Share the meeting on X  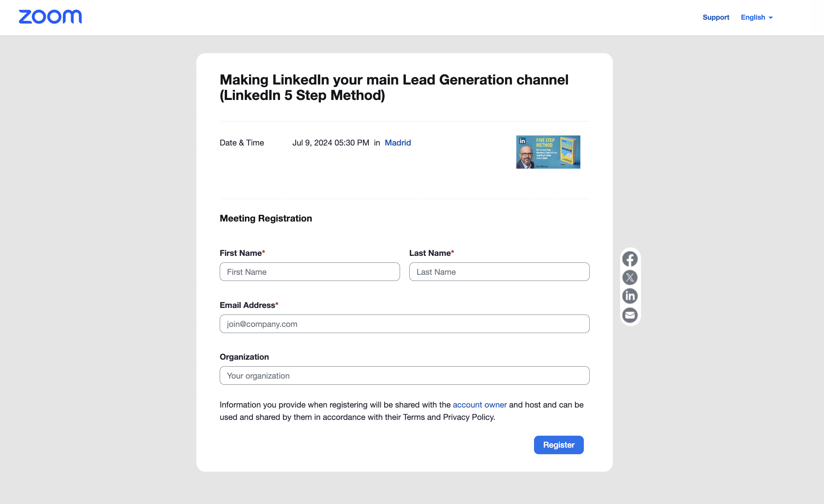pos(630,277)
